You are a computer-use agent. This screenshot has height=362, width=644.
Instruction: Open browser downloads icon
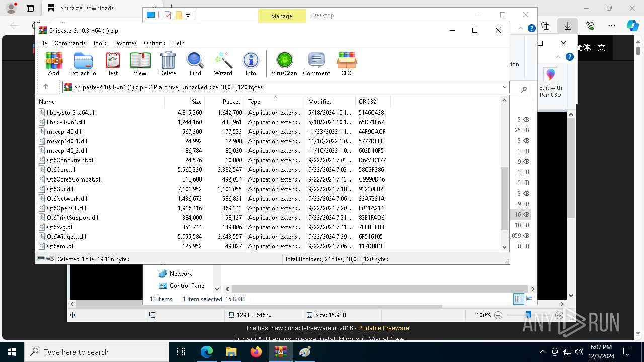point(568,26)
